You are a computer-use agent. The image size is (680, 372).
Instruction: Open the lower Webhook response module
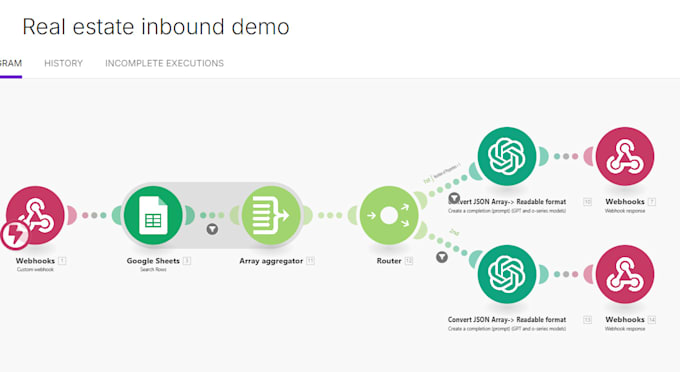tap(625, 274)
